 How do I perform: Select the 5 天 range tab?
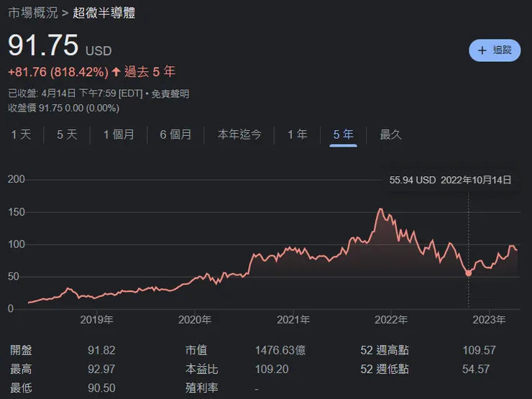[x=67, y=134]
